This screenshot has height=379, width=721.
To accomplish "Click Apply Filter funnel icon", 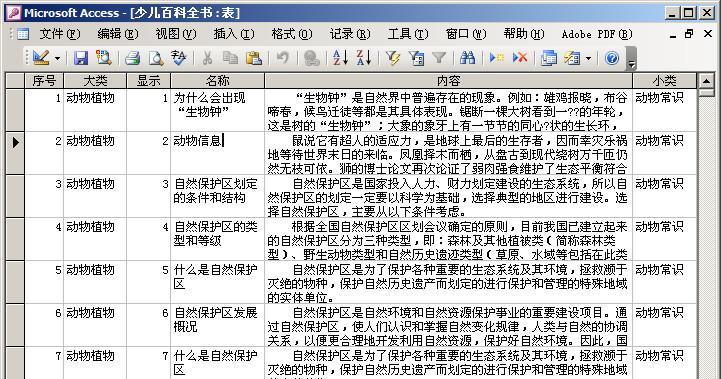I will click(439, 58).
